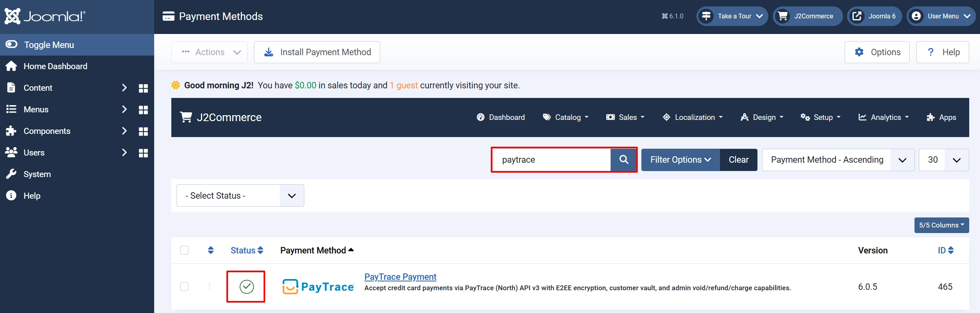980x313 pixels.
Task: Open the Sales menu
Action: 625,118
